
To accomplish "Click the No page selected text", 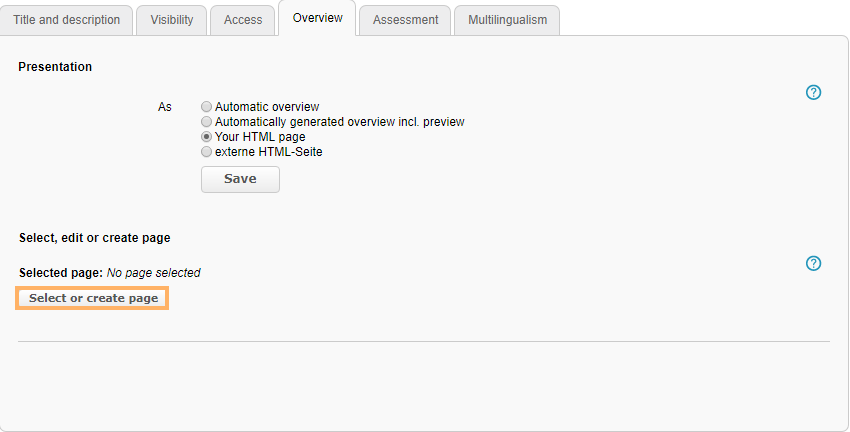I will [x=153, y=273].
